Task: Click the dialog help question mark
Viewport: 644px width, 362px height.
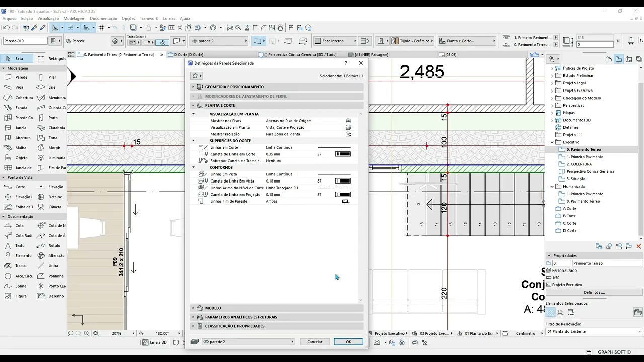Action: pyautogui.click(x=346, y=63)
